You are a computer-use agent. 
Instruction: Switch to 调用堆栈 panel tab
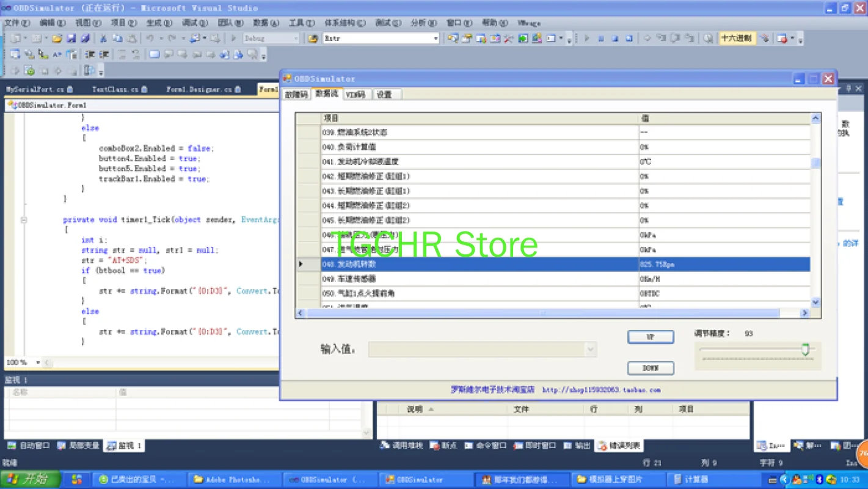click(401, 446)
